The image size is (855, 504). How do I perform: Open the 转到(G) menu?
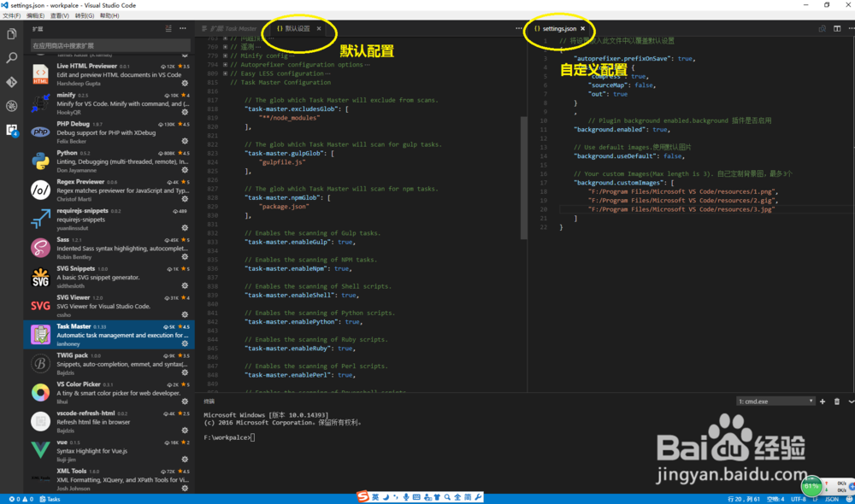[84, 15]
